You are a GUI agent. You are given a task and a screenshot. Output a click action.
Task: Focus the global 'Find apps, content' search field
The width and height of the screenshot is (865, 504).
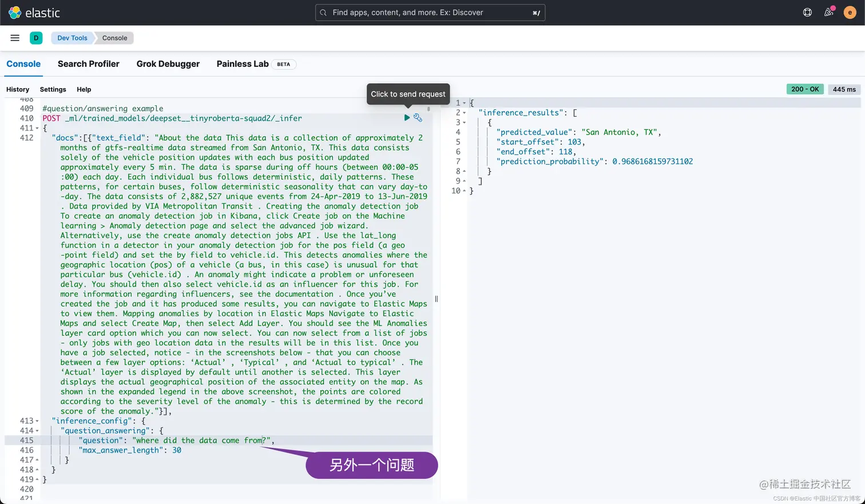pyautogui.click(x=430, y=13)
